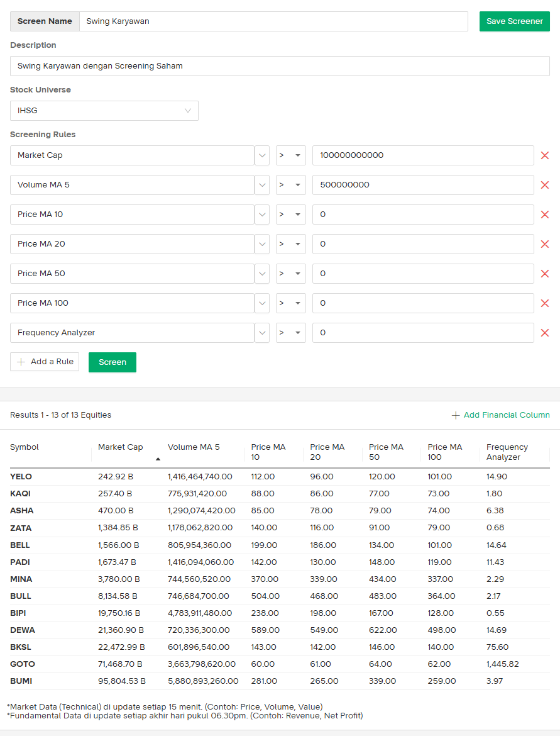Focus the Description text field
The height and width of the screenshot is (736, 560).
click(280, 66)
